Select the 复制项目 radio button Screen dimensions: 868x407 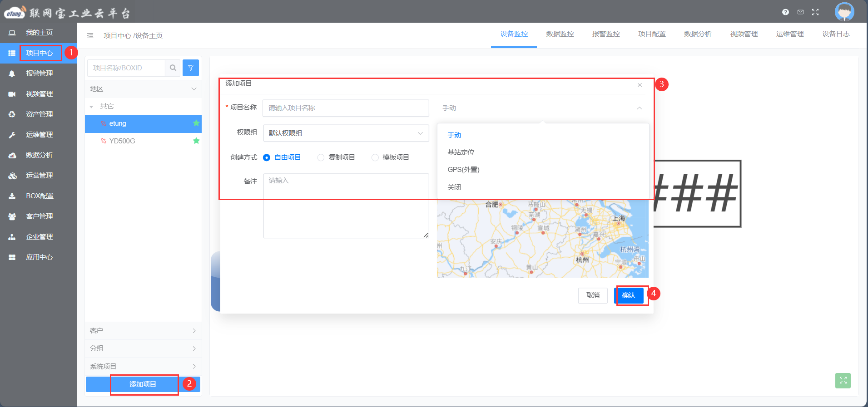(321, 157)
